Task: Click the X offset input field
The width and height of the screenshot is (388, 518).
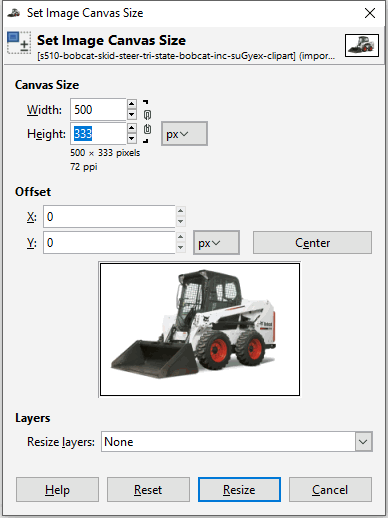Action: (109, 217)
